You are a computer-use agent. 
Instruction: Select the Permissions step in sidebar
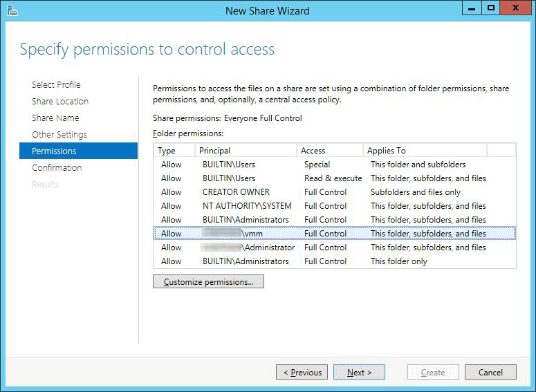pos(54,151)
